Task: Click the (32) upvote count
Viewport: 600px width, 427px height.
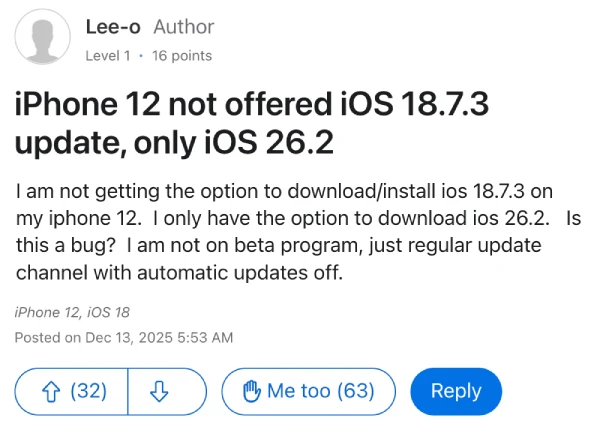Action: pyautogui.click(x=88, y=390)
